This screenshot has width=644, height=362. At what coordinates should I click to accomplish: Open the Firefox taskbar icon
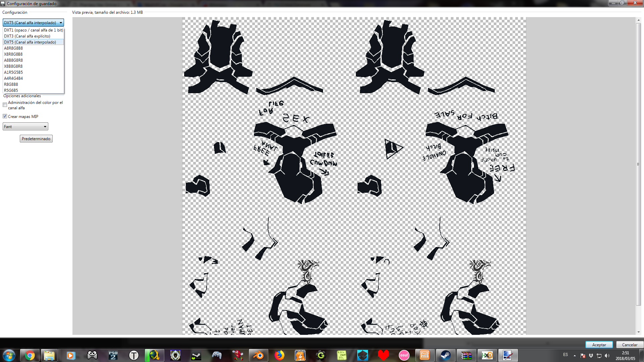pyautogui.click(x=279, y=355)
